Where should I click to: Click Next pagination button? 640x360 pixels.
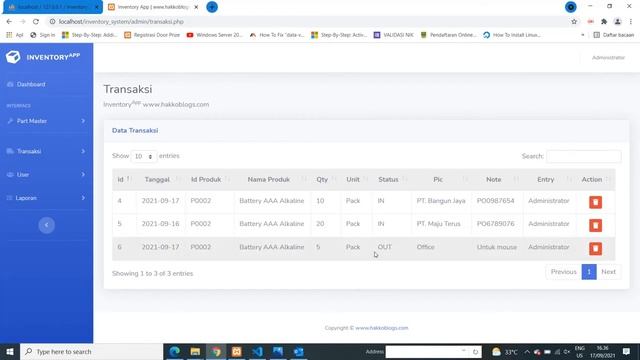pos(608,272)
